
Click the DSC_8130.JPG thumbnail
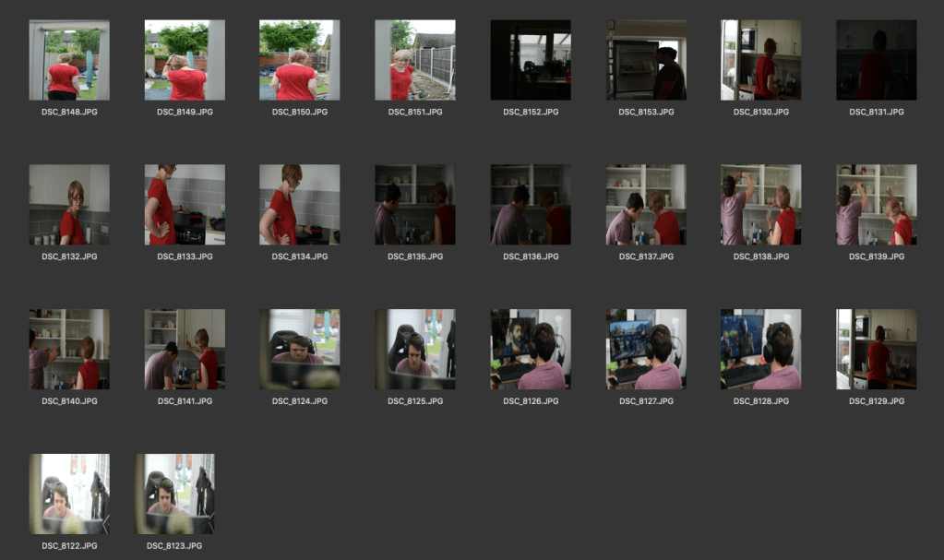[760, 60]
